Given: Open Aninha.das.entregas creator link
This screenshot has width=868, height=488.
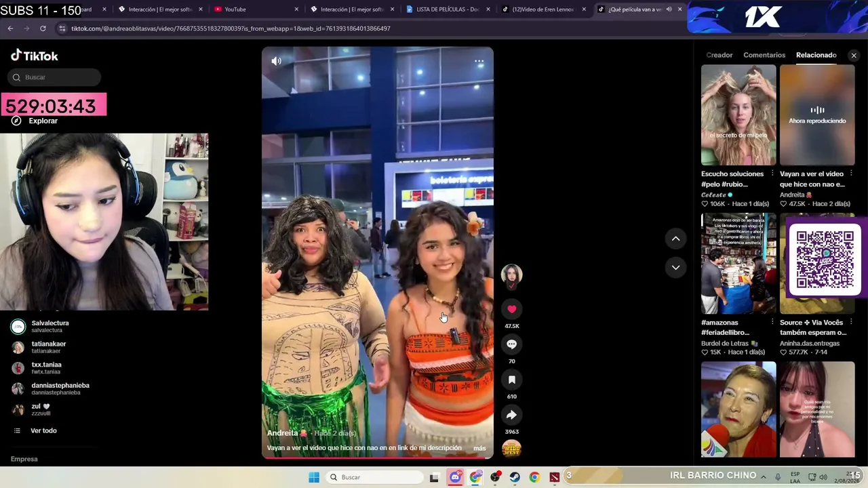Looking at the screenshot, I should [810, 344].
